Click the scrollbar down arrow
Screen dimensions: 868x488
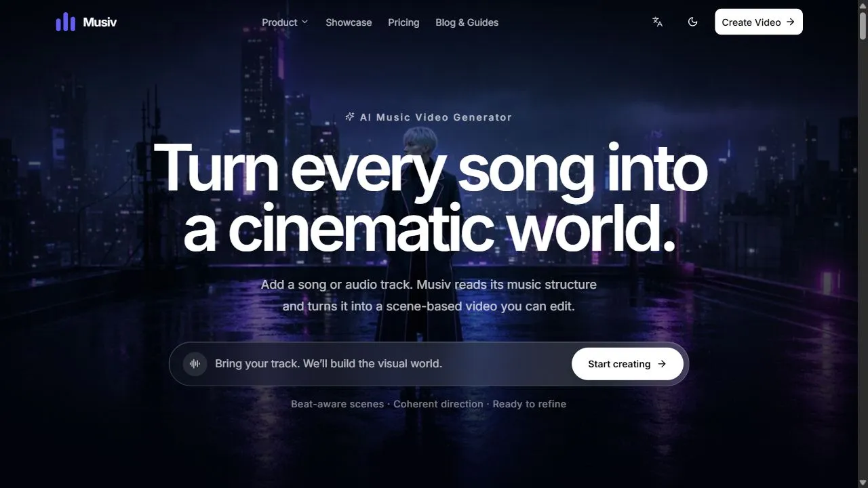[863, 483]
